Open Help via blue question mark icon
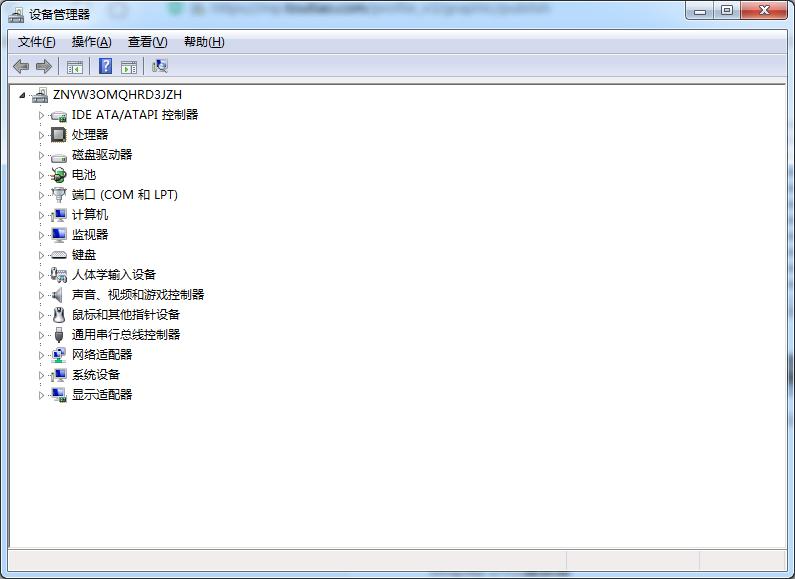Screen dimensions: 795x579 105,66
